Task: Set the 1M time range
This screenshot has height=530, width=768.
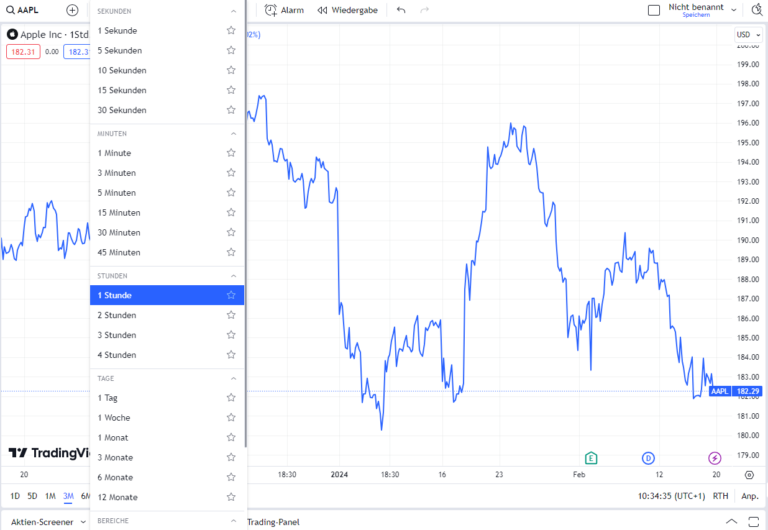Action: point(50,496)
